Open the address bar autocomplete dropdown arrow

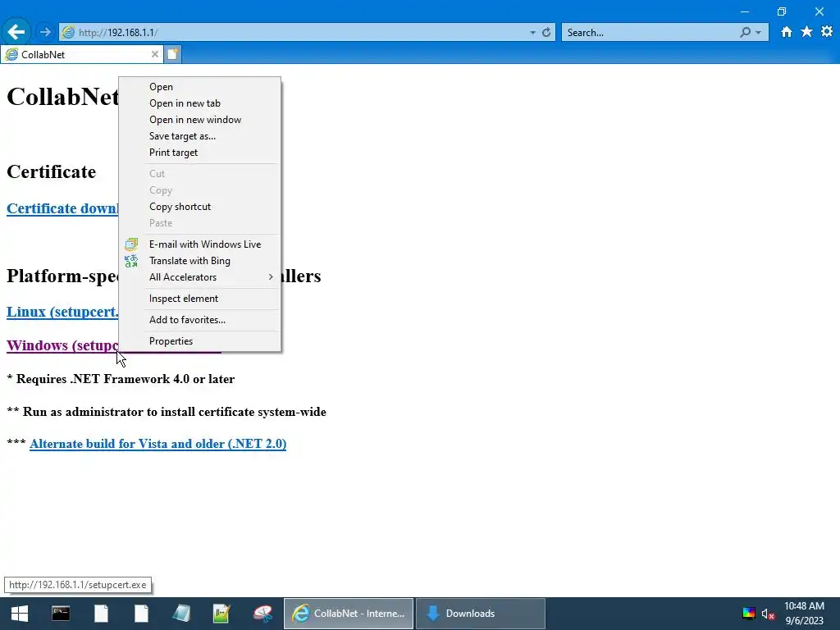click(532, 33)
